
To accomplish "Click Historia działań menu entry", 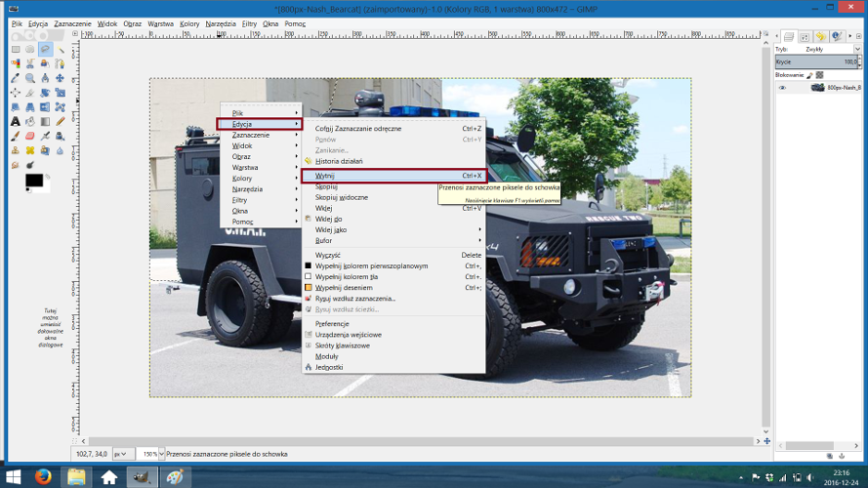I will pos(393,161).
